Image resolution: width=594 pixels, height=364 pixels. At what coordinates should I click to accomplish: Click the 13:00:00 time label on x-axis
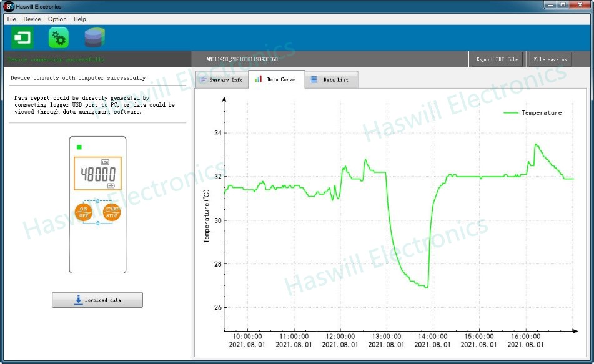pyautogui.click(x=387, y=337)
